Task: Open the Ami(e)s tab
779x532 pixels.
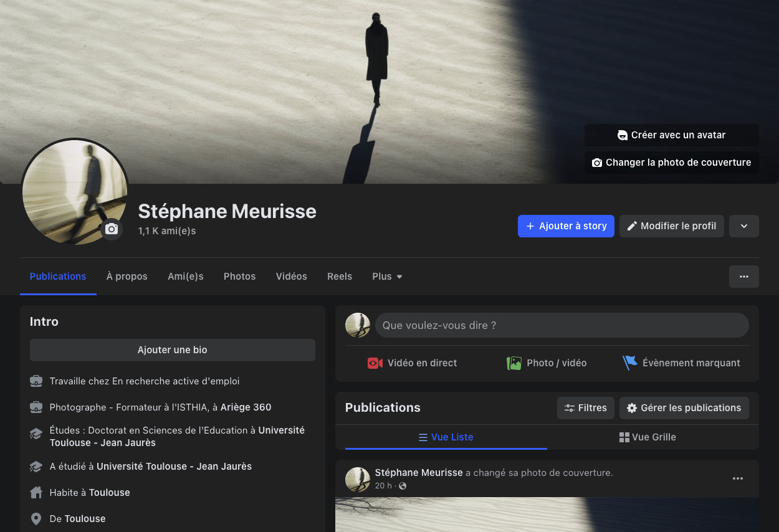Action: (186, 277)
